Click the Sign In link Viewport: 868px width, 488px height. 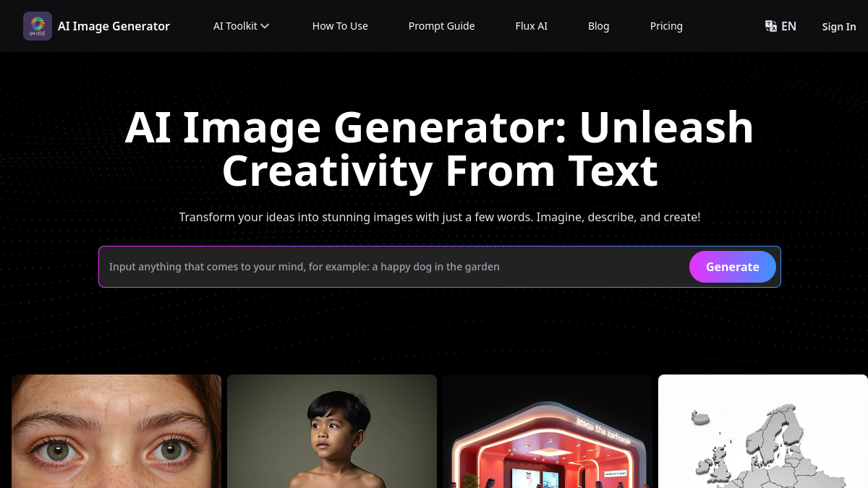(839, 27)
